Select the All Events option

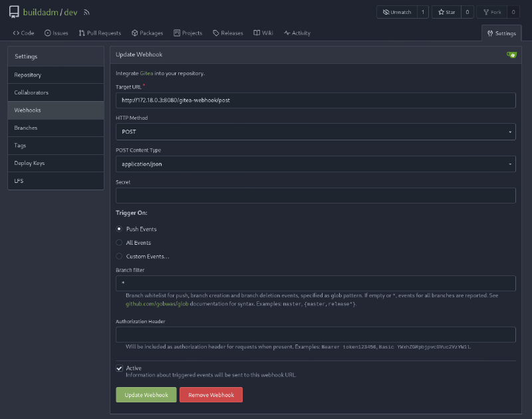(x=119, y=243)
